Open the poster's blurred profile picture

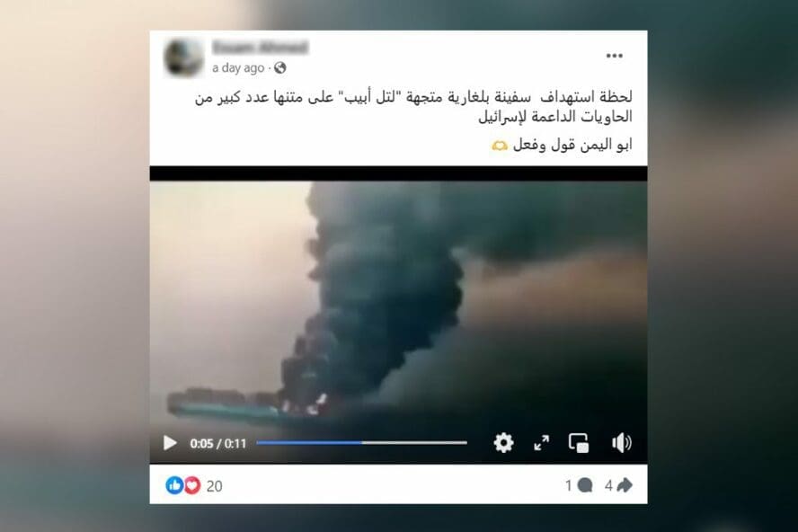click(x=183, y=58)
